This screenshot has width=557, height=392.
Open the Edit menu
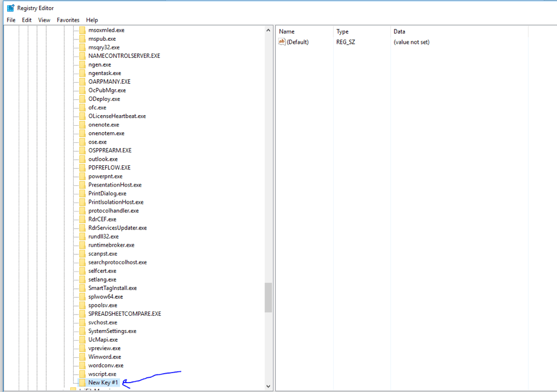click(27, 20)
